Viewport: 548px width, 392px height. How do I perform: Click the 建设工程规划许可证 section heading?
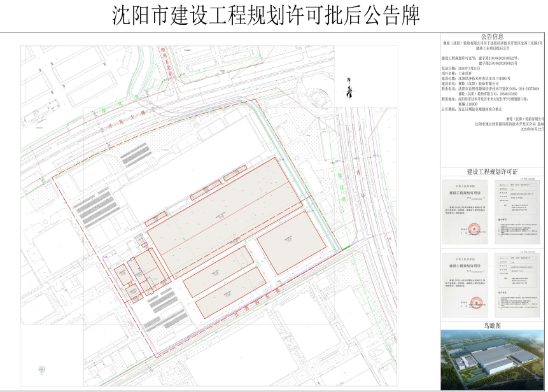coord(492,172)
